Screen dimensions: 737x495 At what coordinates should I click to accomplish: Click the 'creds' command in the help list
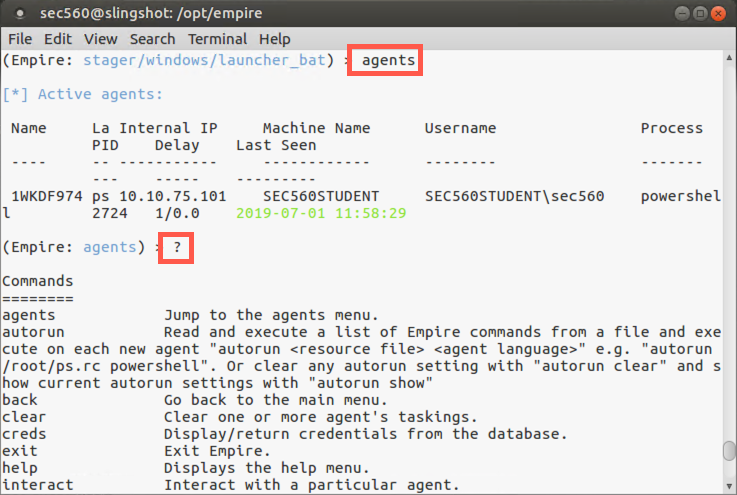point(24,434)
